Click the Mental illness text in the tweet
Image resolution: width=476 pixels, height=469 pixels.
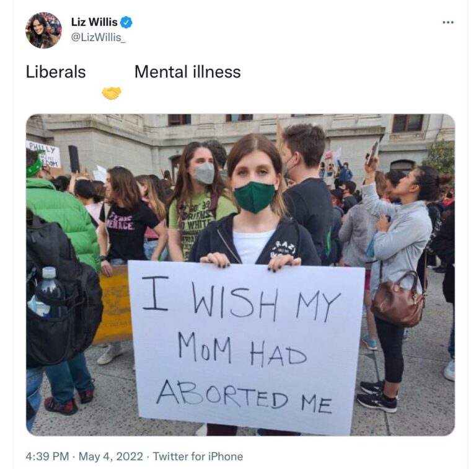[187, 72]
